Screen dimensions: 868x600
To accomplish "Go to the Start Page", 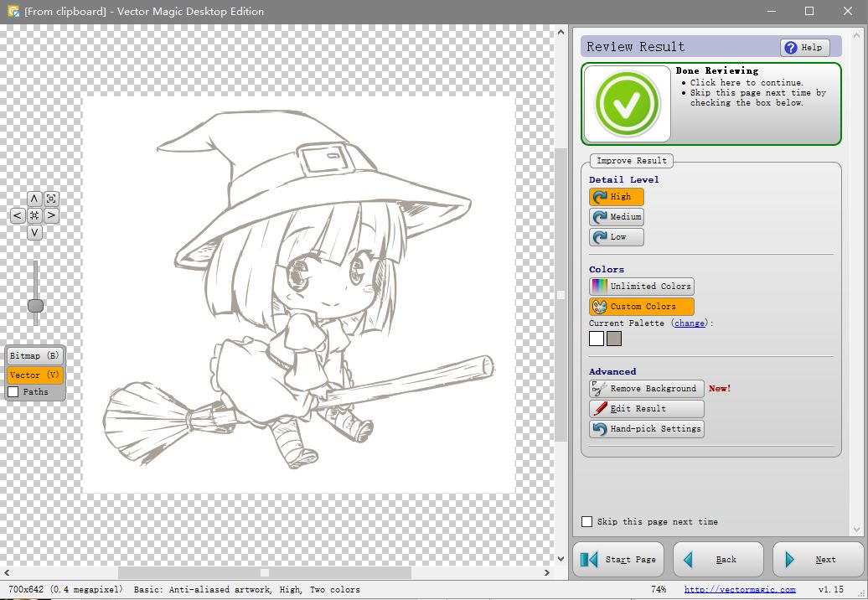I will [618, 560].
